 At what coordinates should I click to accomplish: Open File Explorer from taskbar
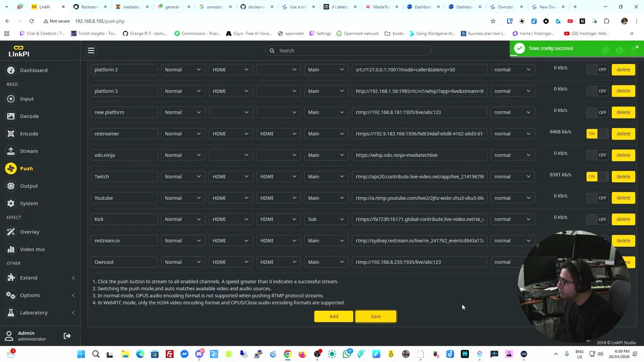point(125,354)
